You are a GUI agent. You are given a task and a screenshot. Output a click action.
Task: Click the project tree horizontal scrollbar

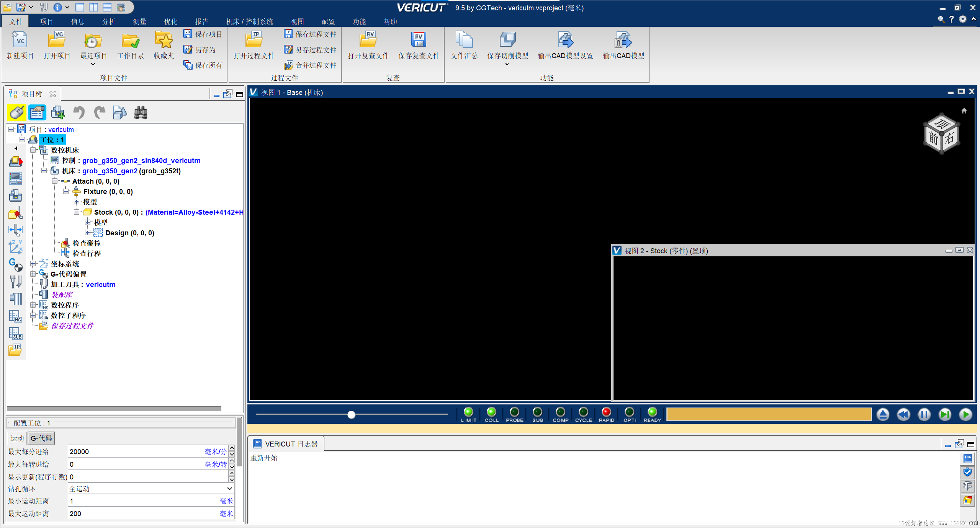click(114, 409)
